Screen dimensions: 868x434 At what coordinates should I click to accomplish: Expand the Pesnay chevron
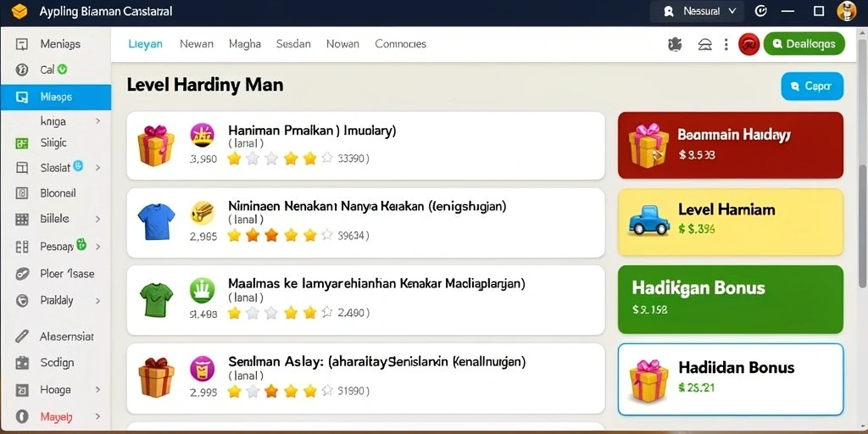[97, 246]
